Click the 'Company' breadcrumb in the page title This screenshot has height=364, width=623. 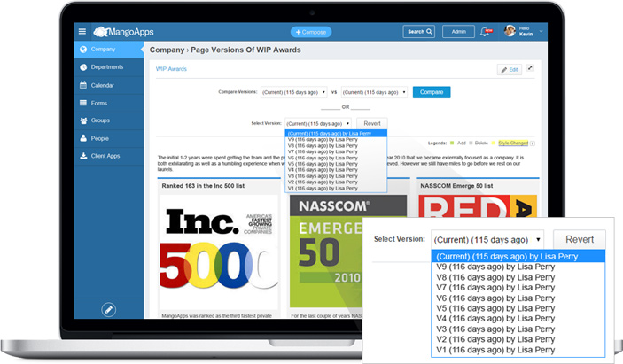click(167, 50)
